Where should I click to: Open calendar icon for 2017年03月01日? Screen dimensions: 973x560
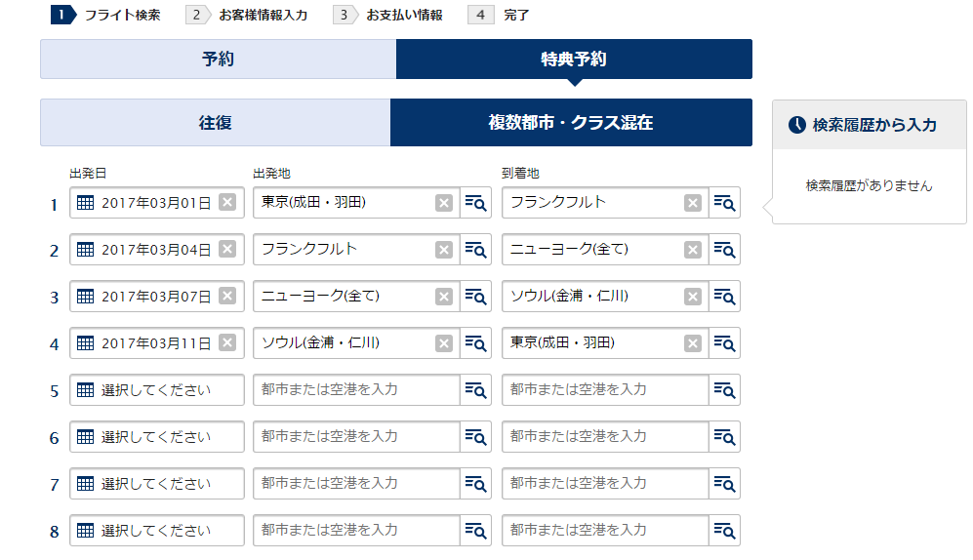pyautogui.click(x=85, y=203)
